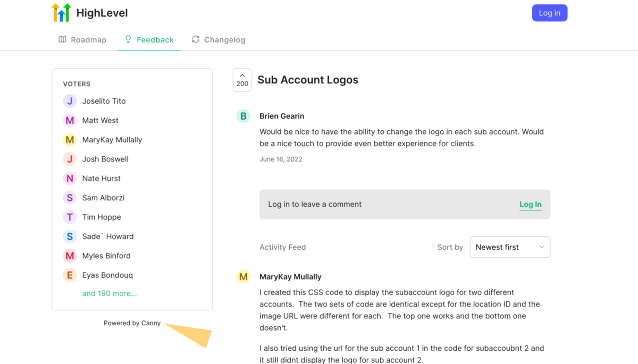Click Brien Gearin's avatar icon
Screen dimensions: 638x364
pos(244,116)
